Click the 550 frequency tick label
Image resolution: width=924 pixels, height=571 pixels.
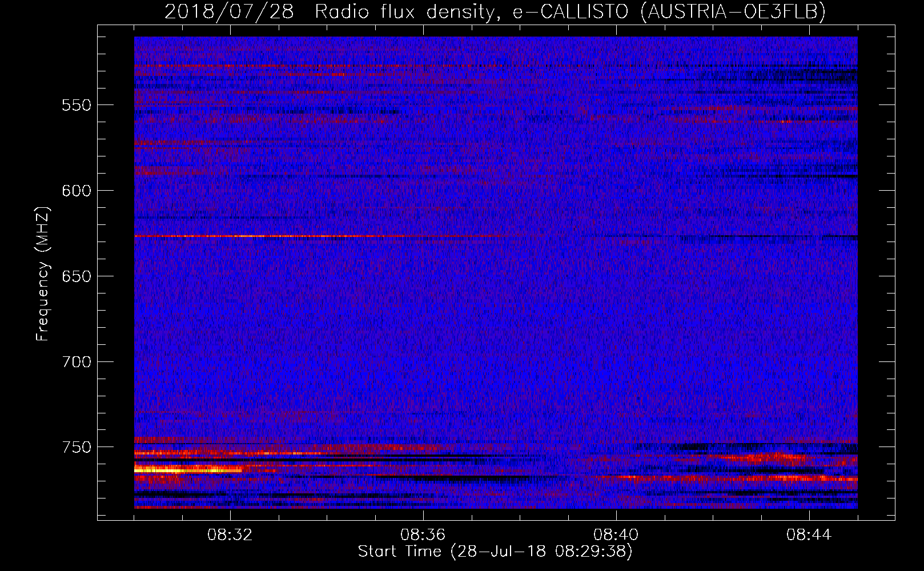tap(77, 105)
